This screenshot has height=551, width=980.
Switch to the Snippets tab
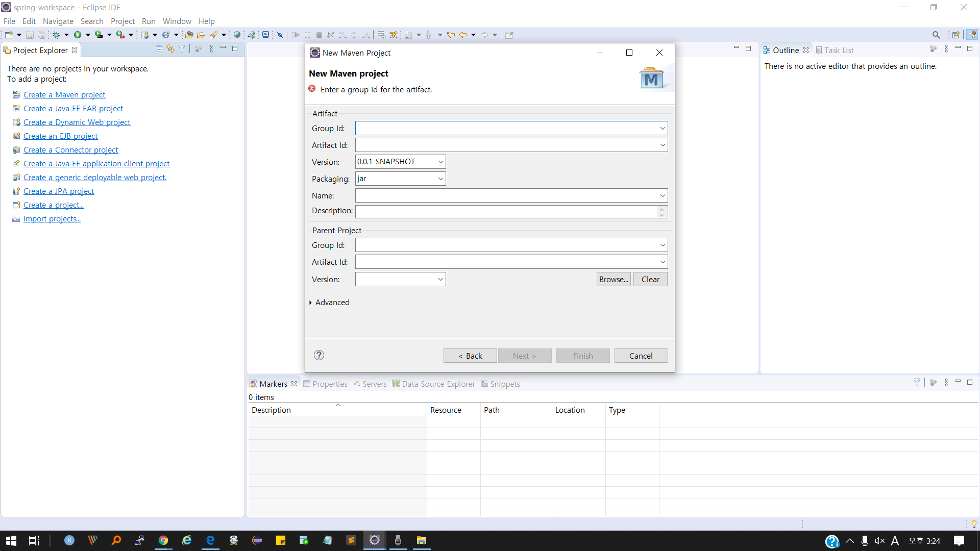pyautogui.click(x=501, y=384)
